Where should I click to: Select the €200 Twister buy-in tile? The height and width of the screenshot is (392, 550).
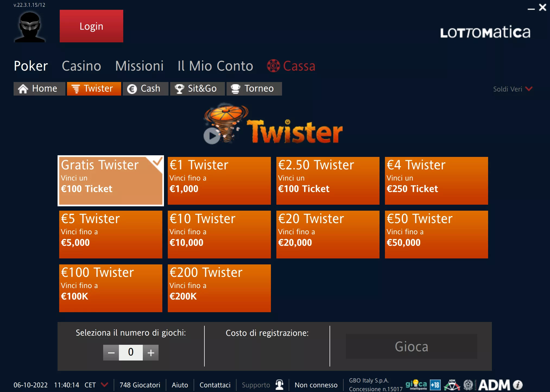[x=219, y=288]
